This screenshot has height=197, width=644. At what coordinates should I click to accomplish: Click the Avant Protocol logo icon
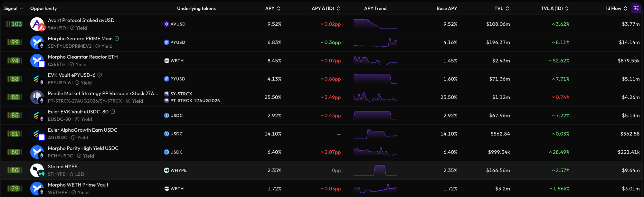[37, 24]
